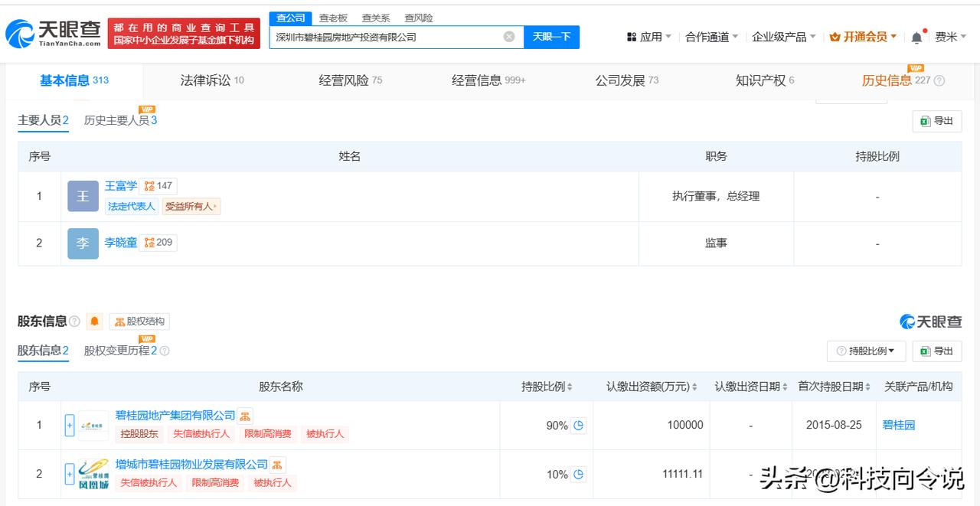The image size is (980, 506).
Task: Open notifications bell in the header
Action: [x=917, y=37]
